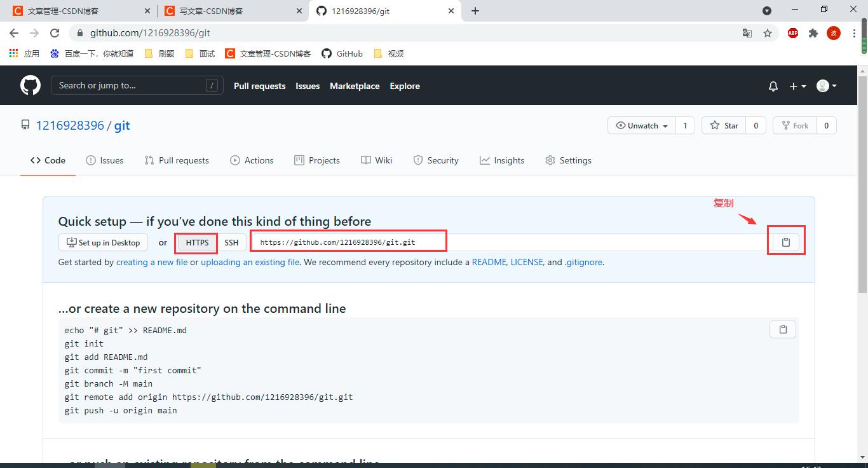The image size is (868, 468).
Task: Open the 文章管理-CSDN博客 bookmark
Action: click(268, 53)
